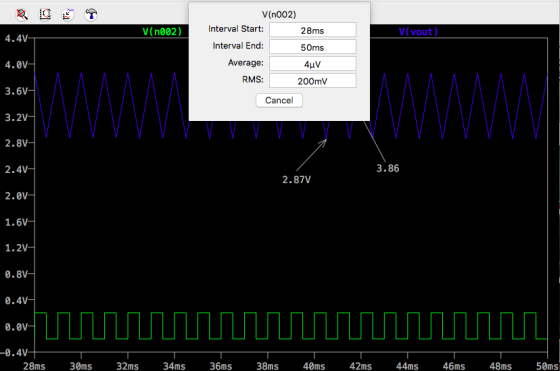Click the blue V(vout) trace label
This screenshot has height=371, width=560.
point(418,32)
